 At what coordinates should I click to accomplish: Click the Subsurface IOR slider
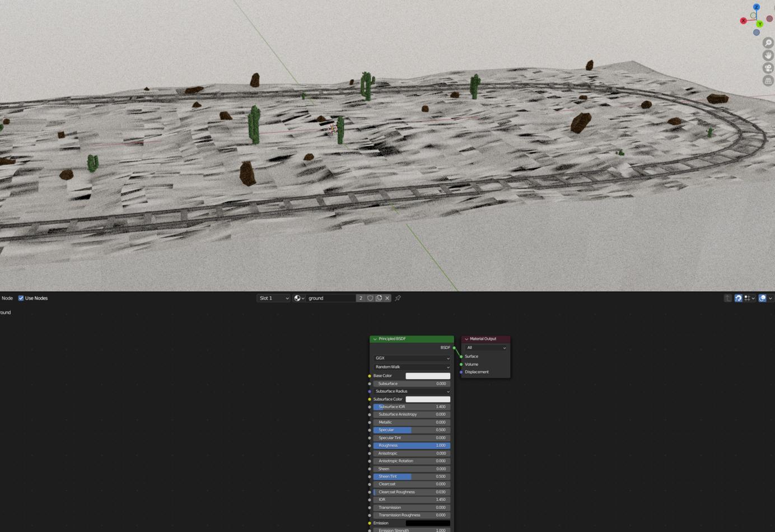coord(412,407)
